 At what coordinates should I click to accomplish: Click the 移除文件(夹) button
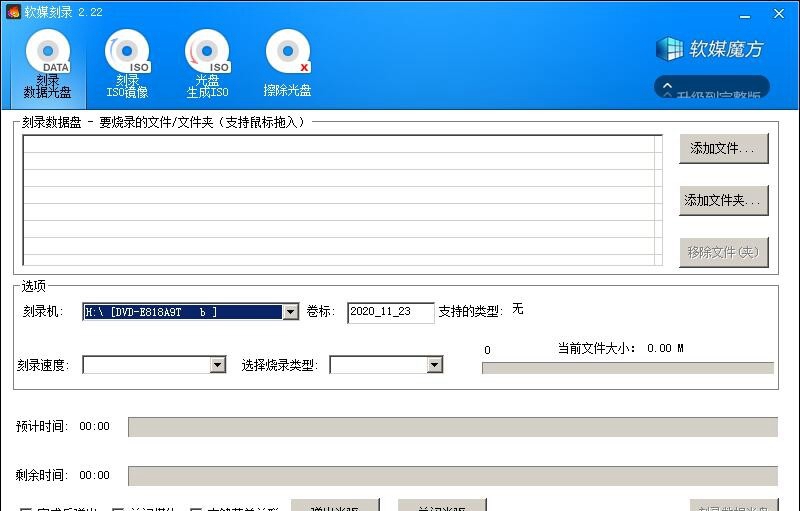[723, 252]
